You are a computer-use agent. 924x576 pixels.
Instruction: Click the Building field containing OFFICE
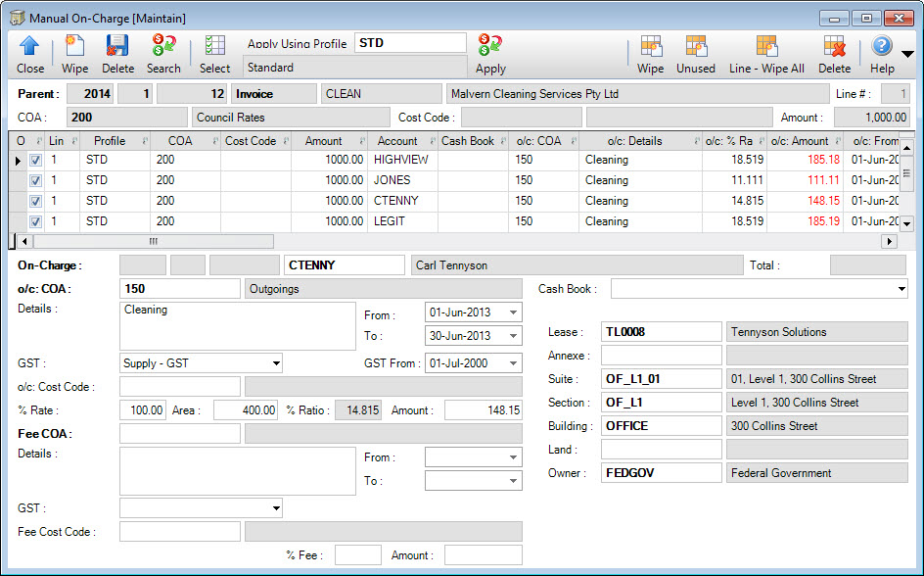coord(661,426)
